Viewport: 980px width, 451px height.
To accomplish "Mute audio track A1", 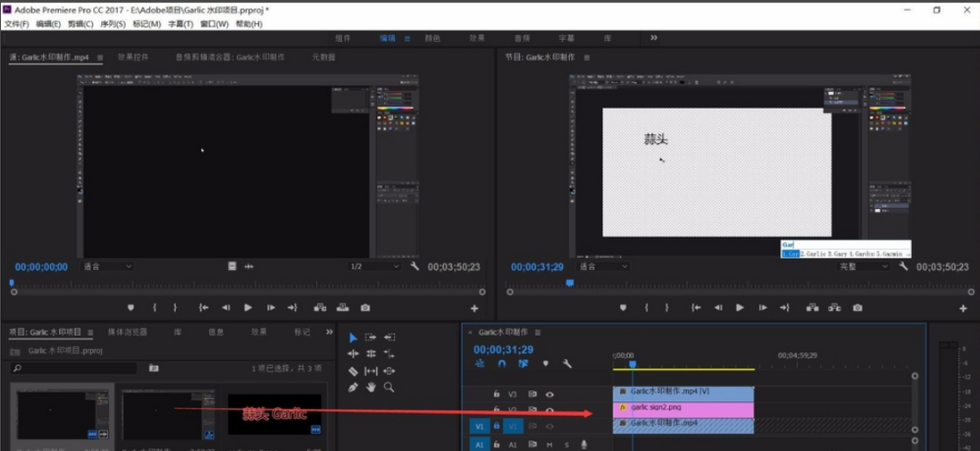I will [x=549, y=444].
